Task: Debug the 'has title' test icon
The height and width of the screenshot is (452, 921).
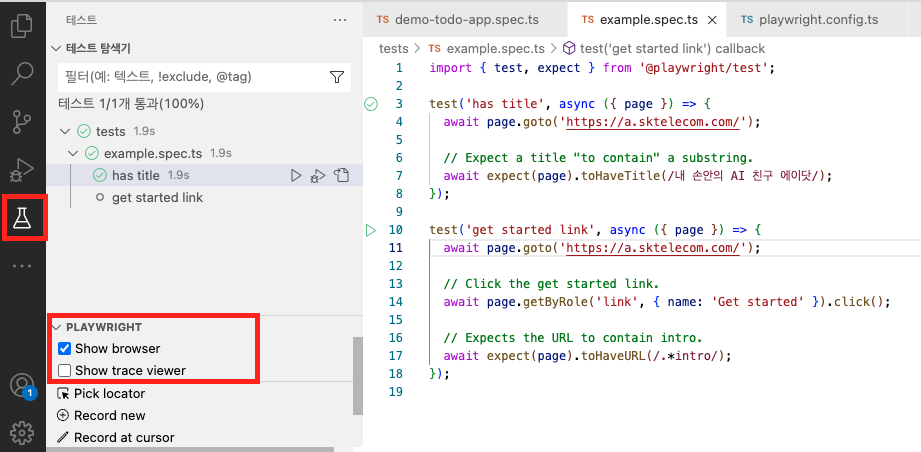Action: [x=318, y=175]
